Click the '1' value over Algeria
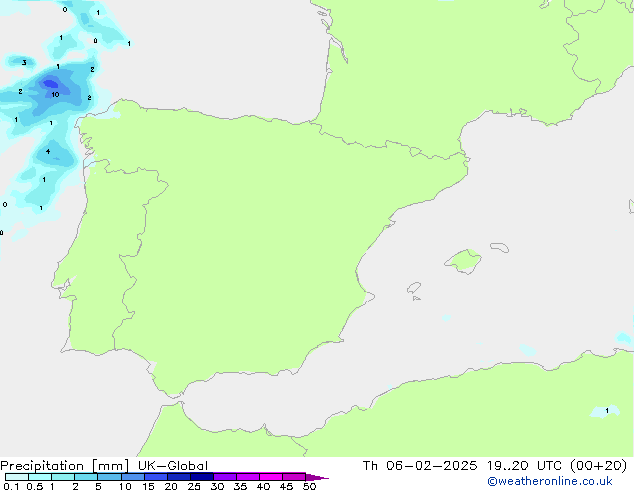This screenshot has height=490, width=634. pos(607,411)
